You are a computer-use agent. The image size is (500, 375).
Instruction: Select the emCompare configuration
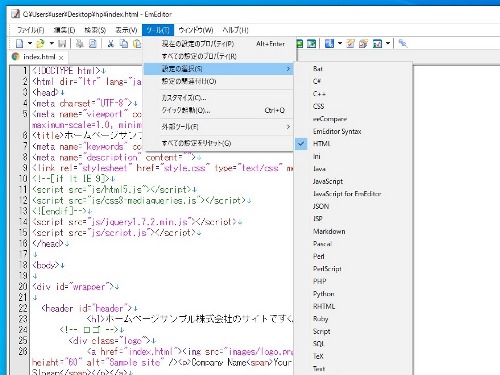[x=353, y=119]
